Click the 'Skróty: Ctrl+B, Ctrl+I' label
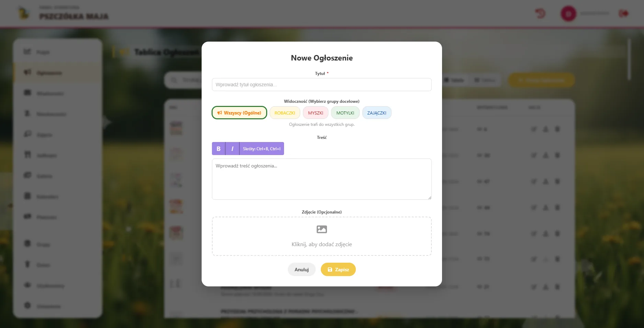The width and height of the screenshot is (644, 328). (262, 149)
